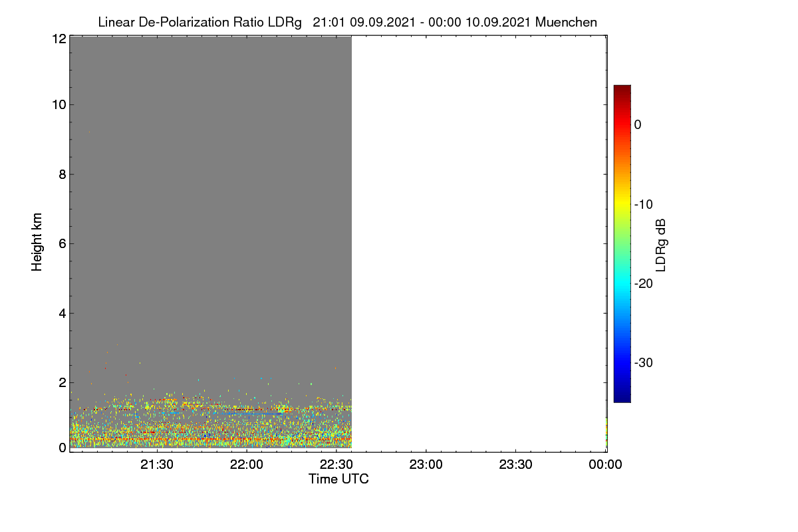Click the '23:00' time axis label
The image size is (798, 532).
pyautogui.click(x=426, y=465)
